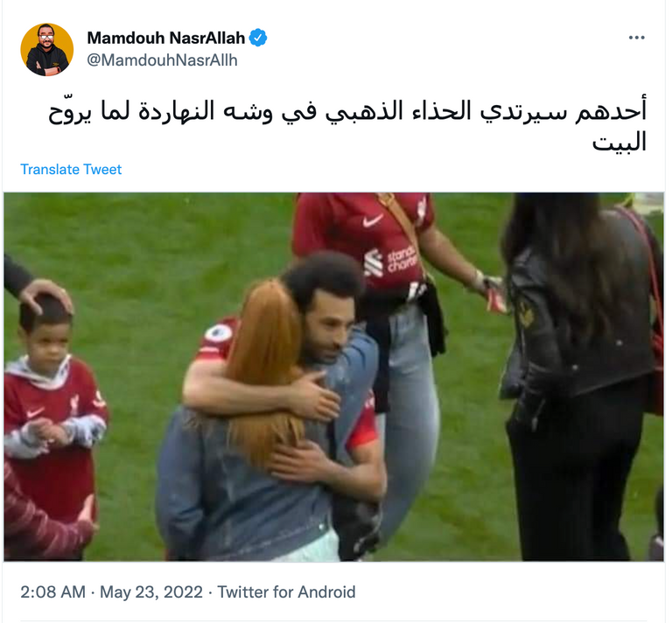Click the Liverpool crest on the child's shirt
This screenshot has height=623, width=672.
point(74,403)
